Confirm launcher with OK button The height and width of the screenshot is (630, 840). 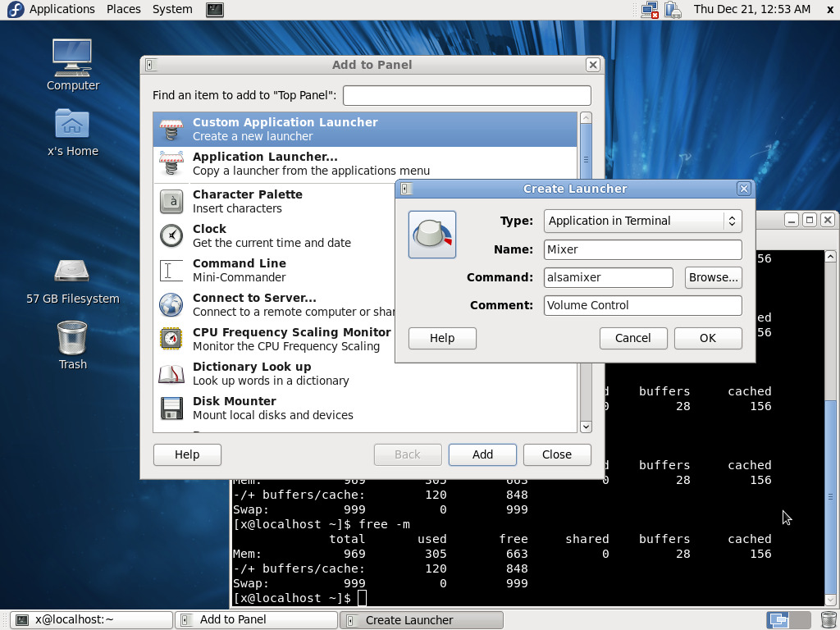click(x=707, y=338)
